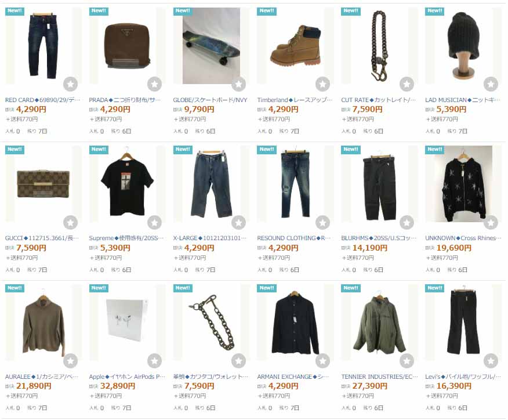The image size is (508, 420).
Task: Open the CUT RATE wallet chain title link
Action: point(379,100)
